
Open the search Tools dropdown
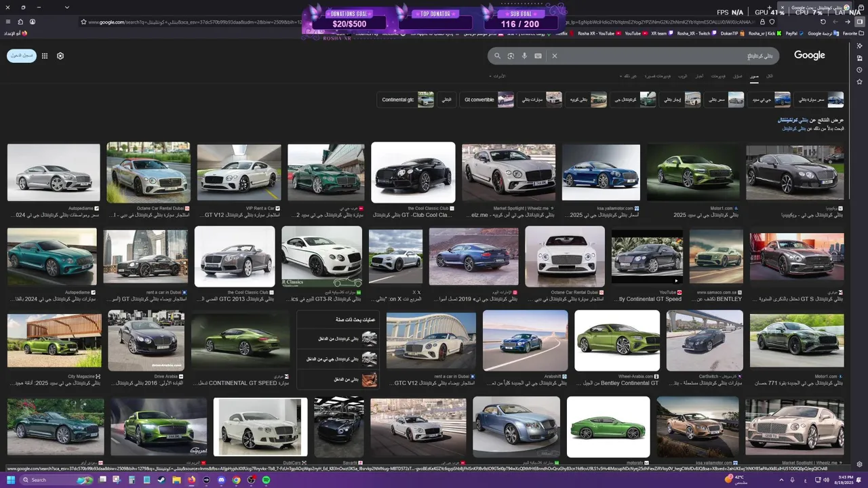coord(499,76)
